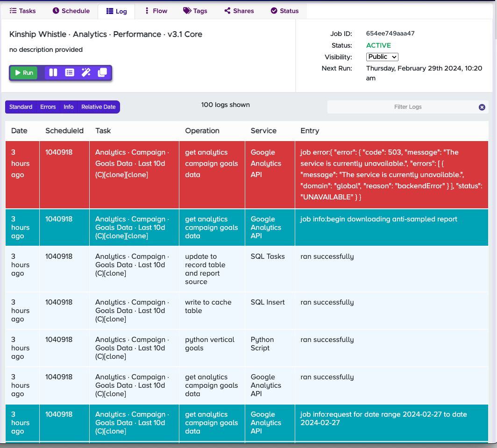
Task: Clone the job with copy icon
Action: (x=102, y=72)
